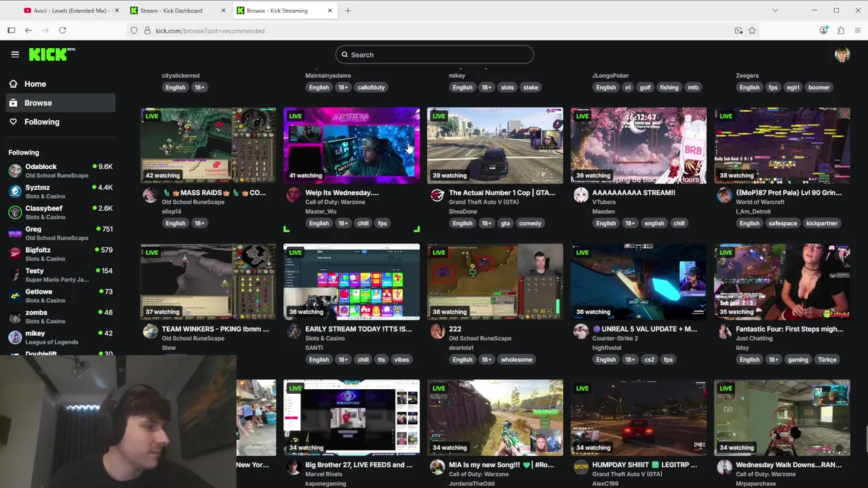Click the kickpartner tag under I_Am_Detroit
Image resolution: width=868 pixels, height=488 pixels.
822,224
